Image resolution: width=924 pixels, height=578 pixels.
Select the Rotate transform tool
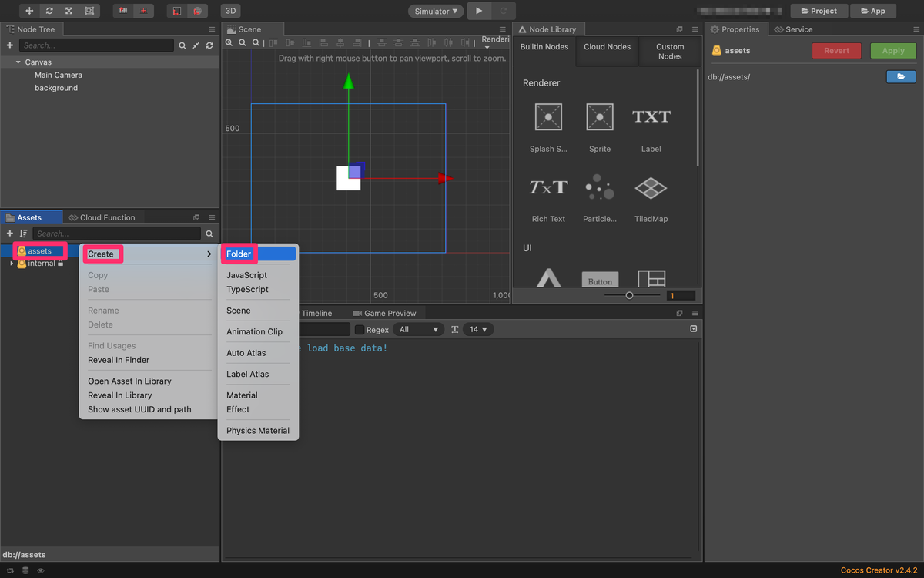point(49,11)
